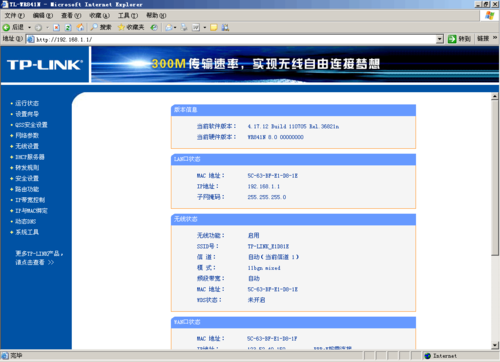500x362 pixels.
Task: Expand the Mail icon dropdown arrow
Action: (175, 27)
